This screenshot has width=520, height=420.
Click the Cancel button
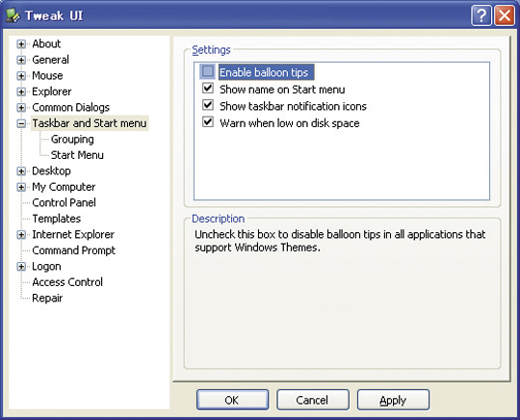pos(312,400)
